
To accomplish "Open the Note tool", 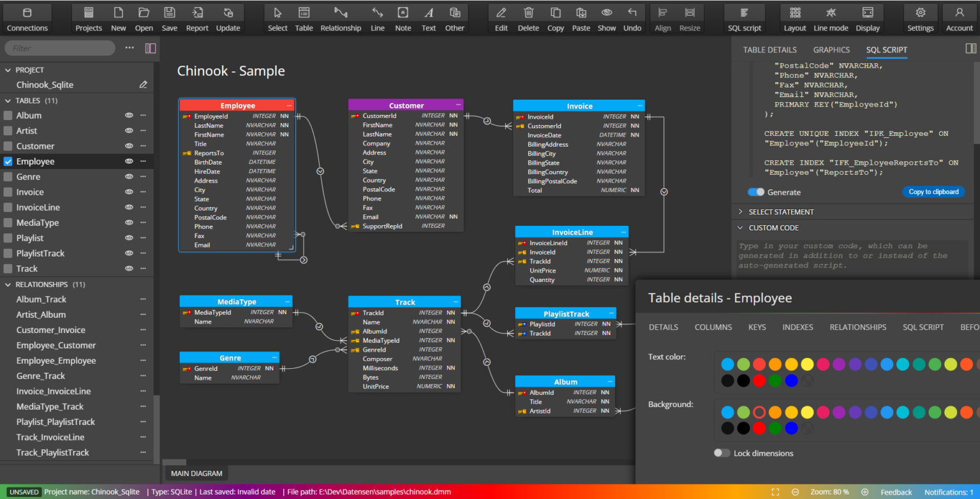I will pyautogui.click(x=402, y=17).
